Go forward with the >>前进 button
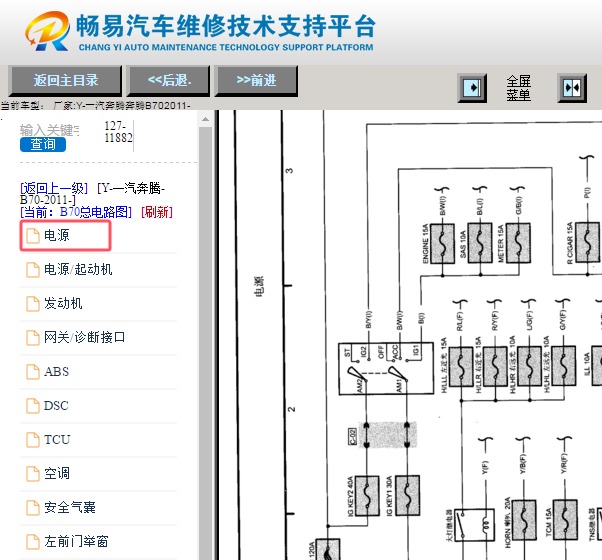Image resolution: width=602 pixels, height=560 pixels. tap(256, 81)
